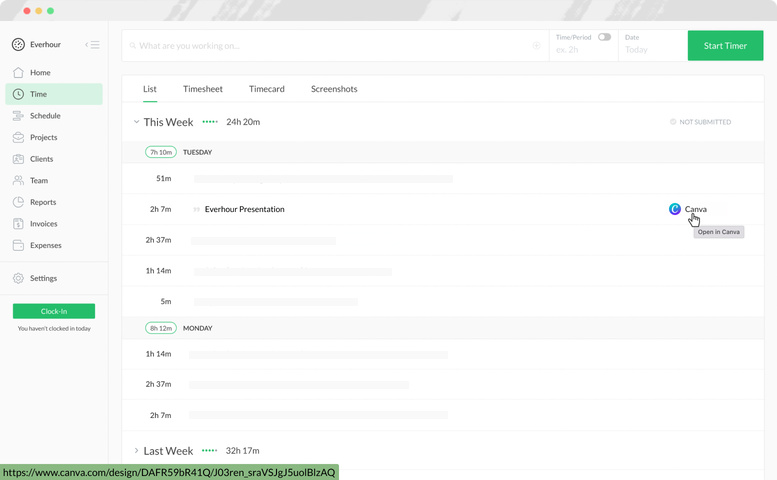Click the 7h 10m Tuesday total badge
The image size is (777, 480).
click(x=161, y=152)
